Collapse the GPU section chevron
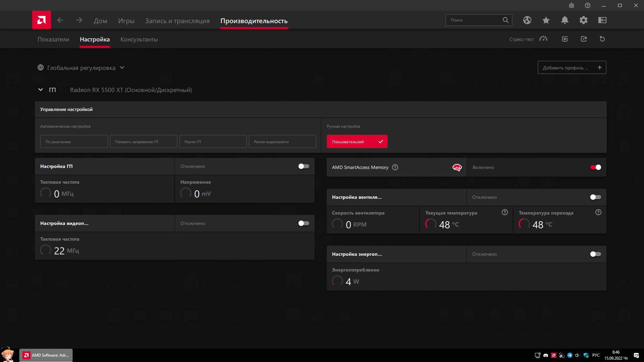The image size is (644, 362). 41,90
